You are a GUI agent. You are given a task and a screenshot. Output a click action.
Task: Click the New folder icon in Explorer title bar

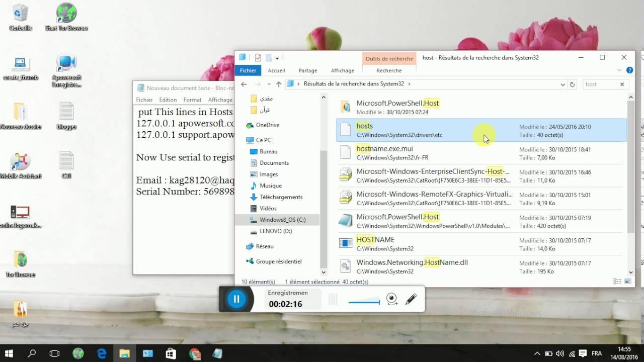click(269, 57)
